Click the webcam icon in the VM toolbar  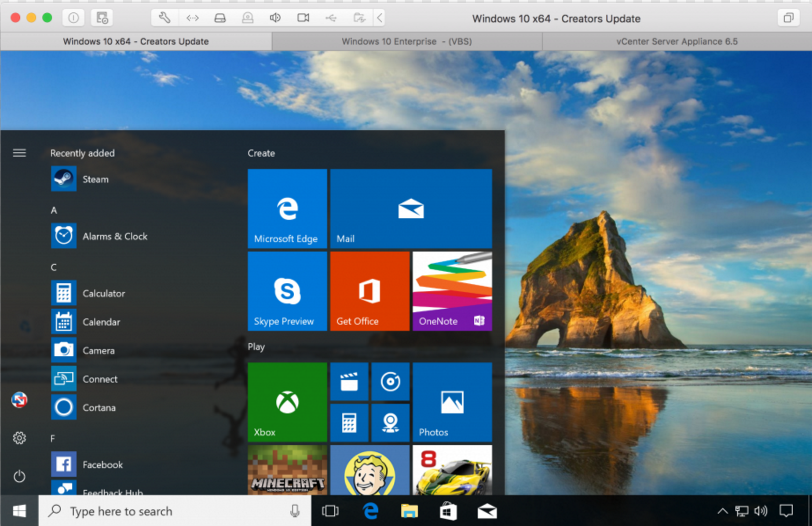point(302,18)
